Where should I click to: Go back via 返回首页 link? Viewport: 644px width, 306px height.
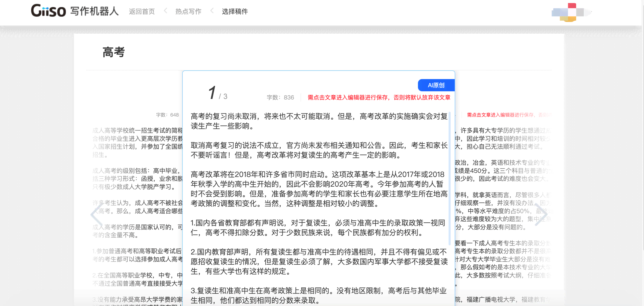pos(142,11)
